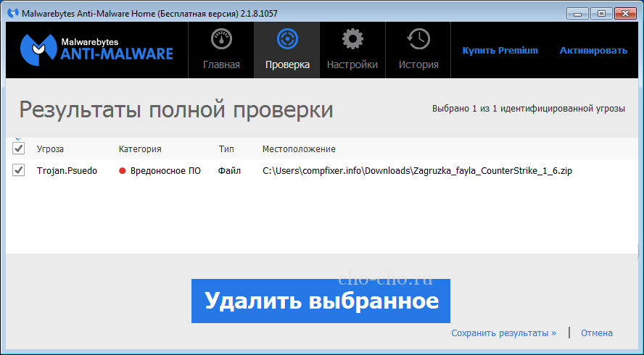Select the Zagruzka_fayla_CounterStrike zip file path
Image resolution: width=644 pixels, height=355 pixels.
pyautogui.click(x=418, y=171)
